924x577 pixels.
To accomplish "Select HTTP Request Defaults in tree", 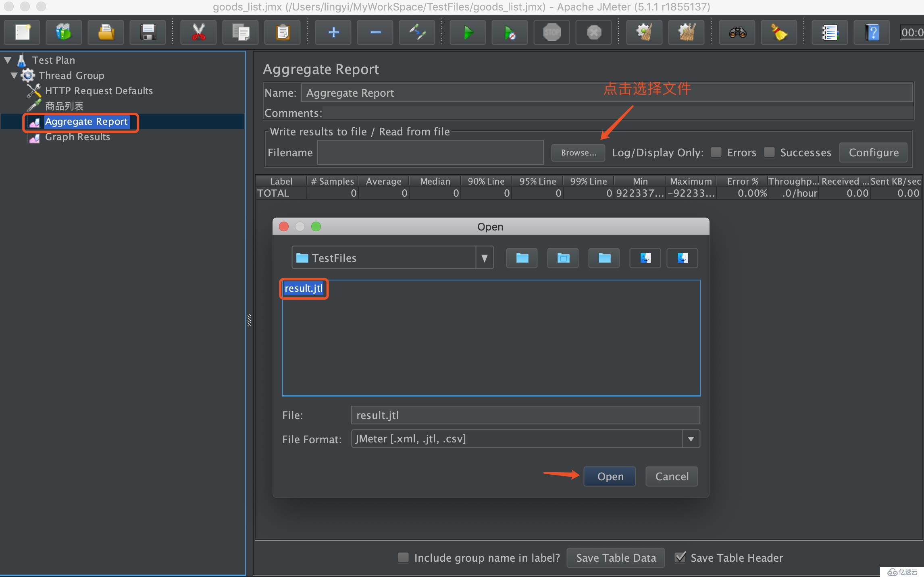I will click(99, 91).
